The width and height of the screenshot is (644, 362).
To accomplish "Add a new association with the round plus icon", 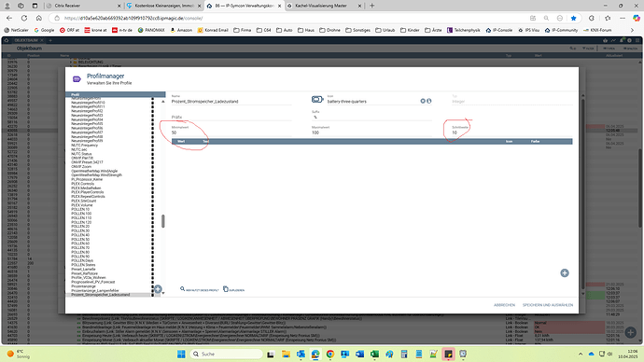I will pyautogui.click(x=565, y=273).
